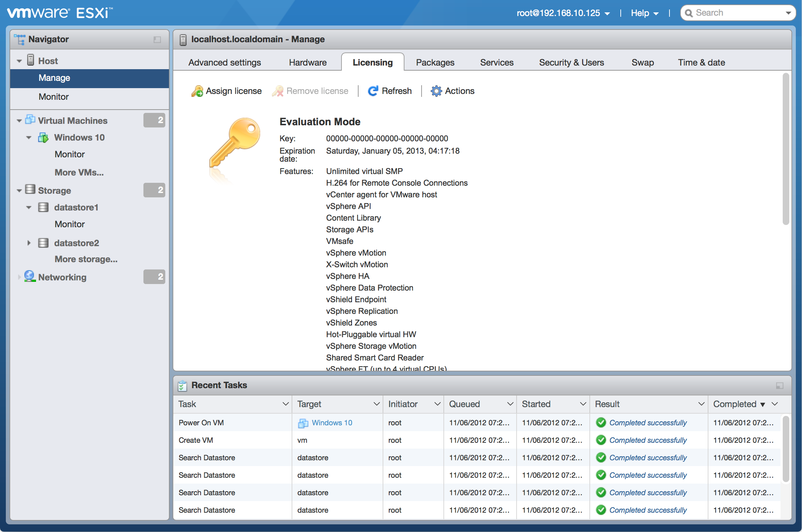Viewport: 802px width, 532px height.
Task: Switch to the Hardware tab
Action: coord(308,63)
